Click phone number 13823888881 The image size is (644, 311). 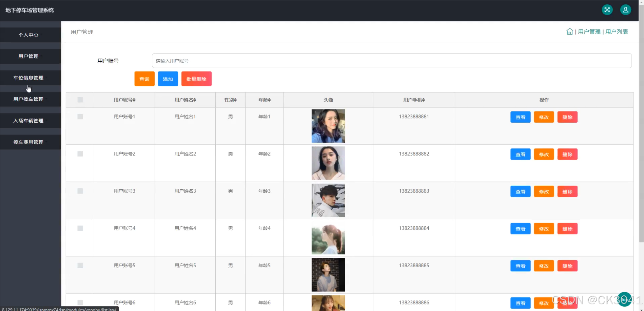pyautogui.click(x=414, y=117)
